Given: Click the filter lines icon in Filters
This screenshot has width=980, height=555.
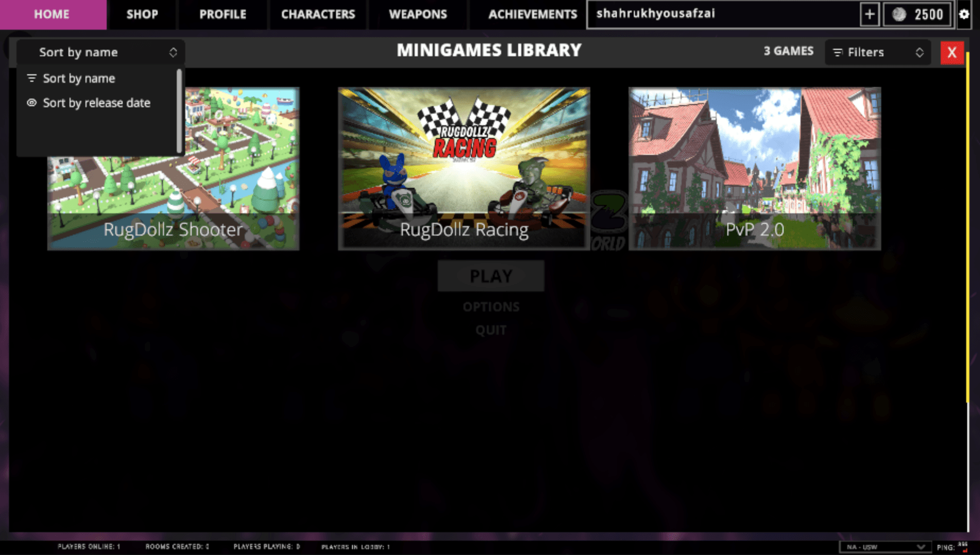Looking at the screenshot, I should coord(838,53).
